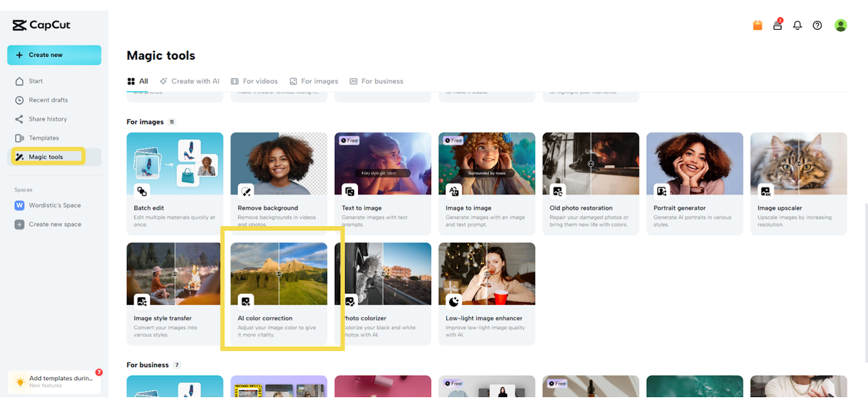Open the Photo colorizer tool card

(x=382, y=293)
